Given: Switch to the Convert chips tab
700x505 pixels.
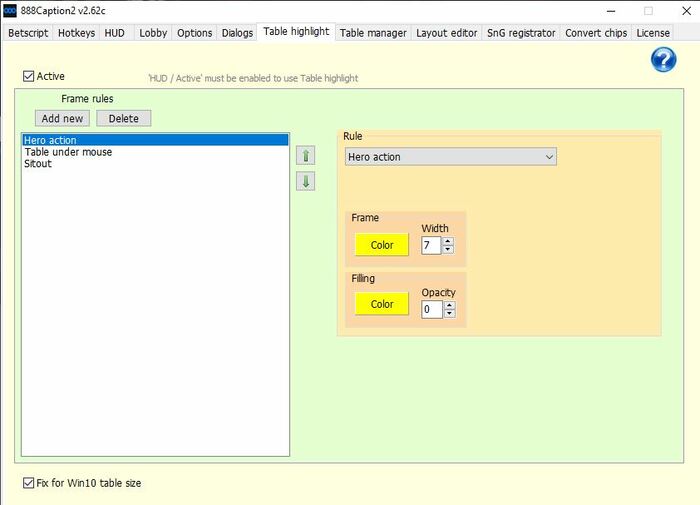Looking at the screenshot, I should pyautogui.click(x=596, y=33).
